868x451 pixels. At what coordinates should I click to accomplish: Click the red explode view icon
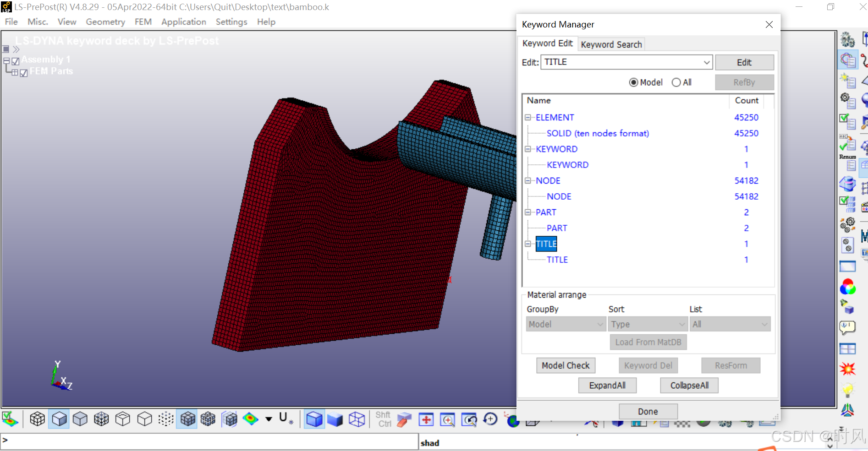click(x=848, y=369)
